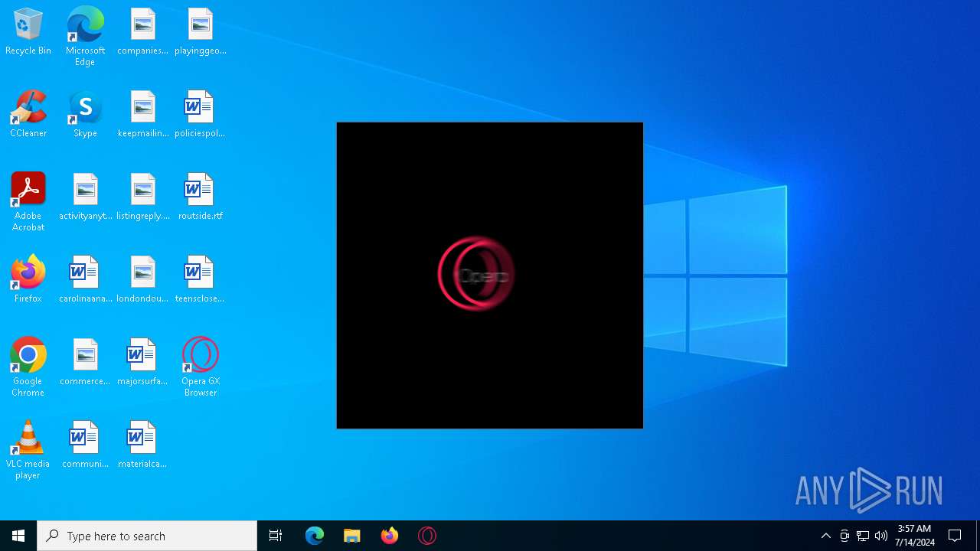Image resolution: width=980 pixels, height=551 pixels.
Task: Open the Recycle Bin desktop icon
Action: pos(28,32)
